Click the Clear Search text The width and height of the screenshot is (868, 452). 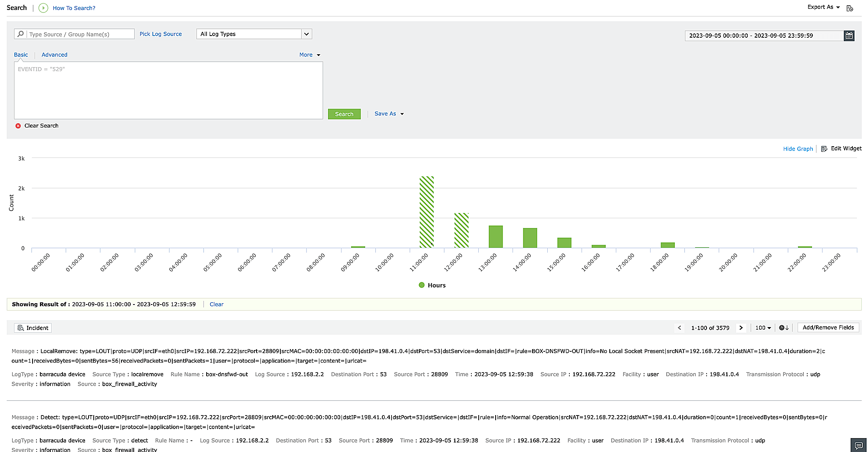[x=41, y=126]
